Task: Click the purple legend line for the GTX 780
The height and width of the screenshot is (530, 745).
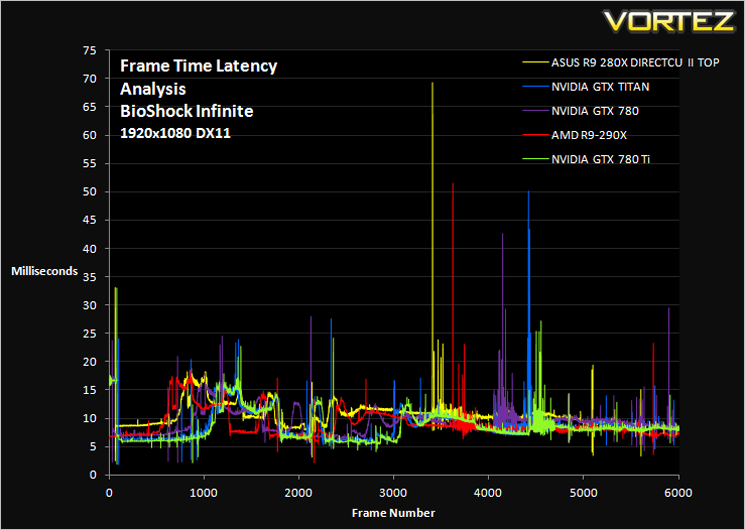Action: [535, 111]
